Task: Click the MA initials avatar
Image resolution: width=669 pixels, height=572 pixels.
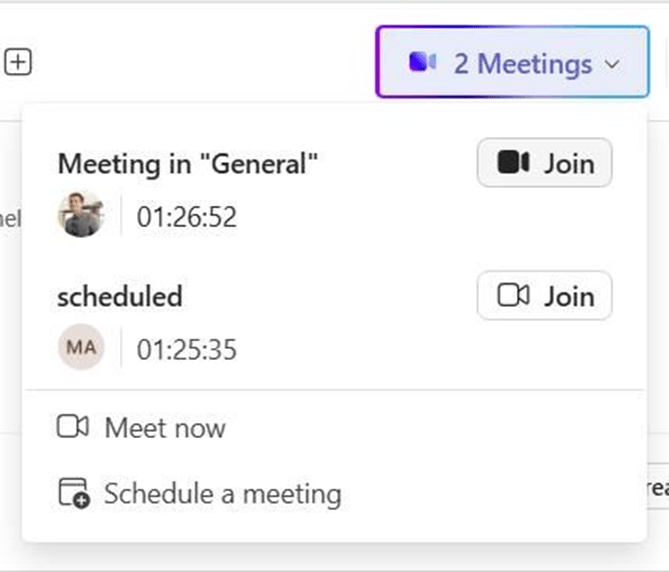Action: click(x=81, y=348)
